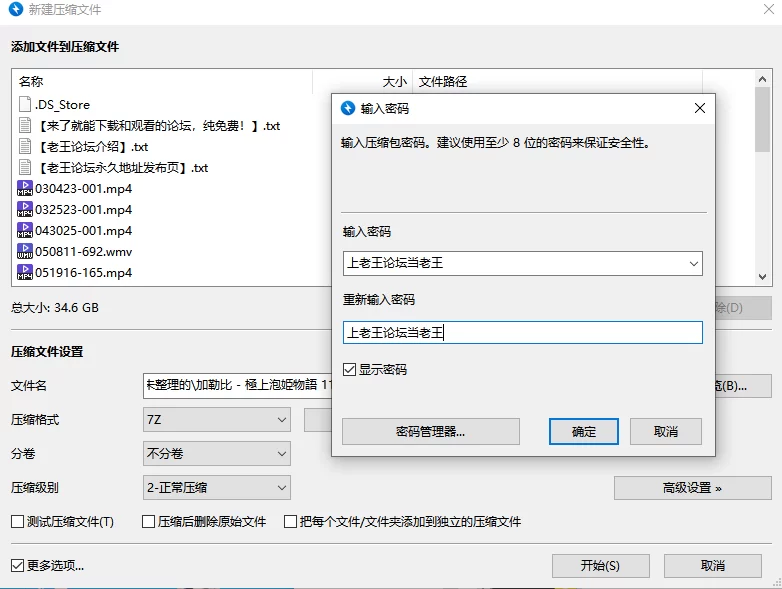Screen dimensions: 782x589
Task: Click text file icon for 【老王论坛永久地址发布页】.txt
Action: 24,167
